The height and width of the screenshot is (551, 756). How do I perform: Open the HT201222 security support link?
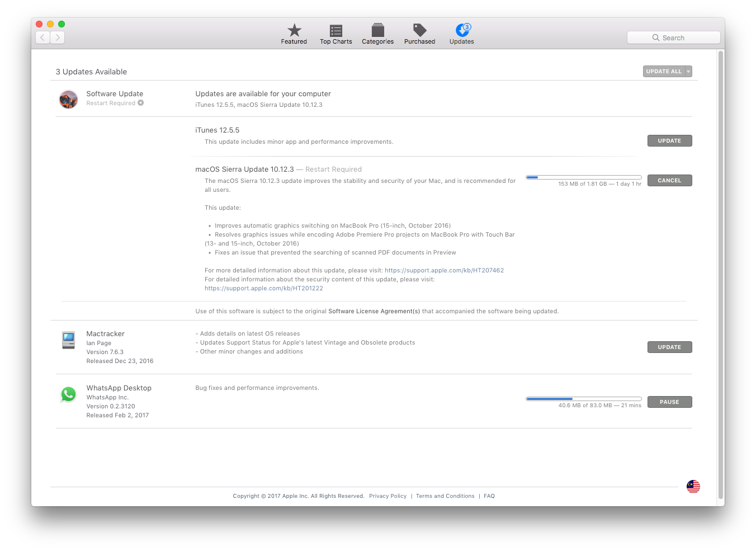click(x=264, y=289)
